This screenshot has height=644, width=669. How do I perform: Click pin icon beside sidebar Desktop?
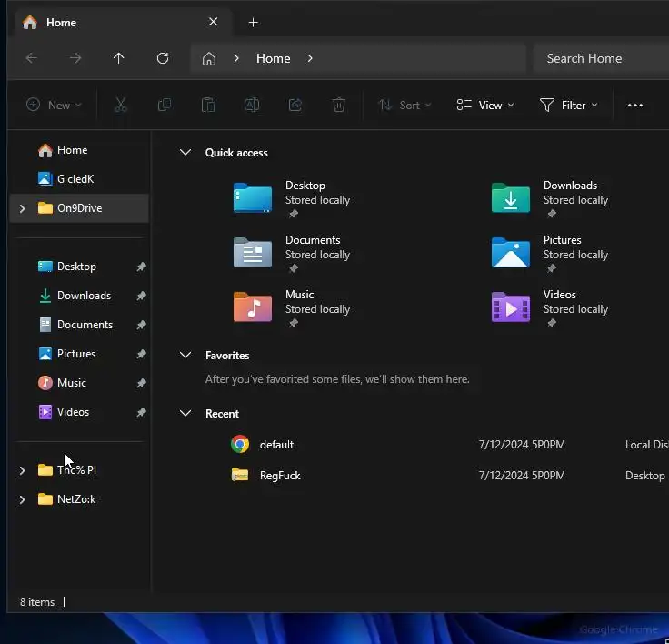[141, 267]
